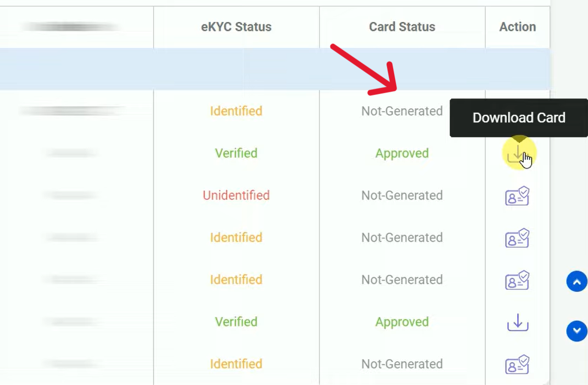This screenshot has width=588, height=385.
Task: Click the topmost Identified status
Action: click(x=236, y=111)
